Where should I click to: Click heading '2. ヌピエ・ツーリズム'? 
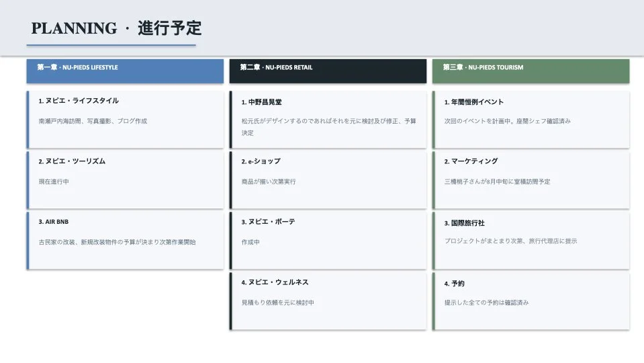coord(72,161)
